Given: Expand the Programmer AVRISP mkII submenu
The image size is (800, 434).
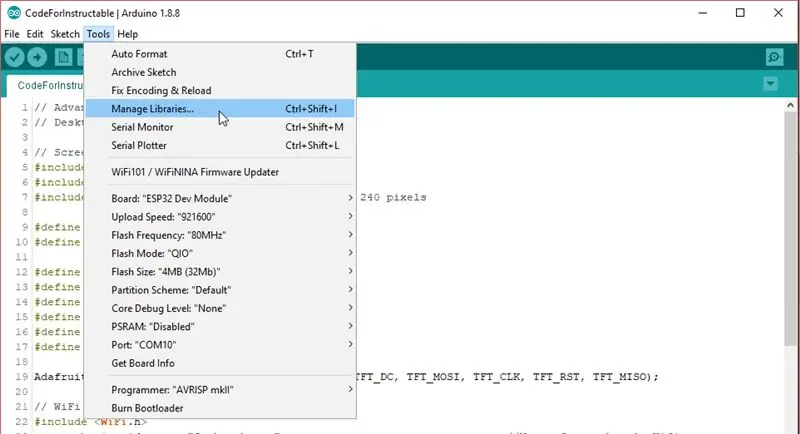Looking at the screenshot, I should [x=220, y=390].
